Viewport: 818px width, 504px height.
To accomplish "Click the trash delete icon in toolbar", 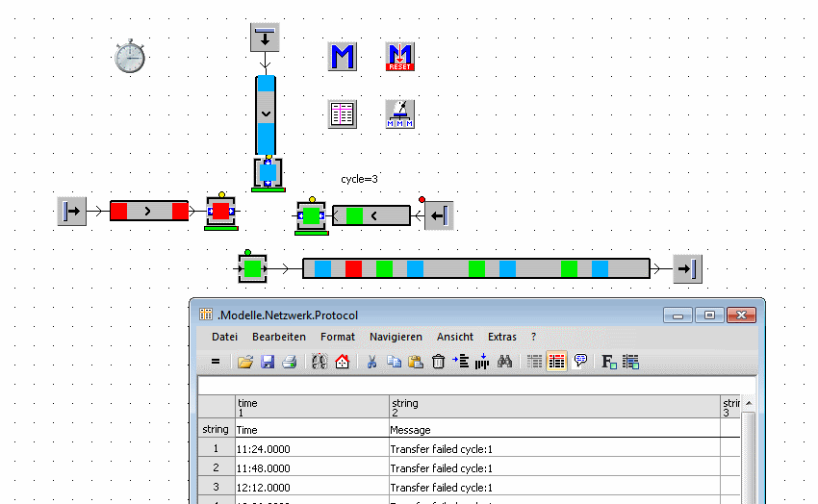I will 438,362.
